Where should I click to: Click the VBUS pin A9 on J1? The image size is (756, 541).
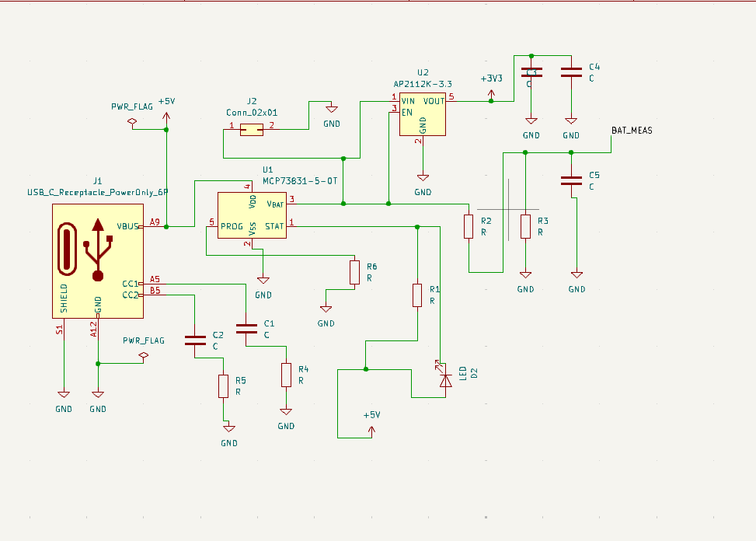click(155, 225)
